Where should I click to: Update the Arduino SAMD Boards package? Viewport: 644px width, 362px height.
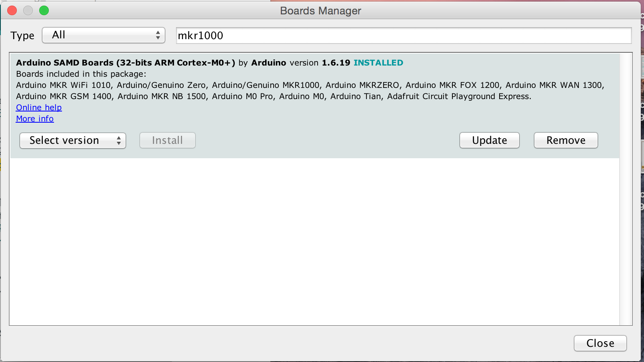pos(490,140)
